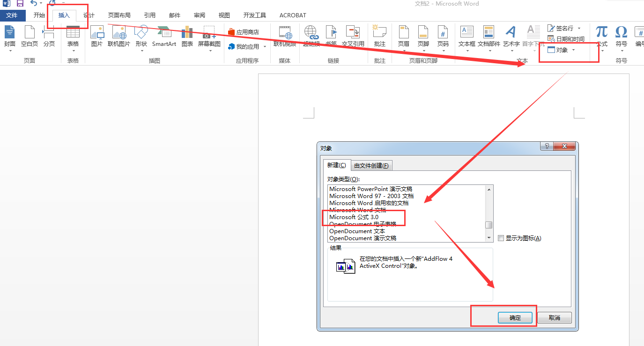
Task: Click the My Apps (我的应用) button
Action: [244, 47]
